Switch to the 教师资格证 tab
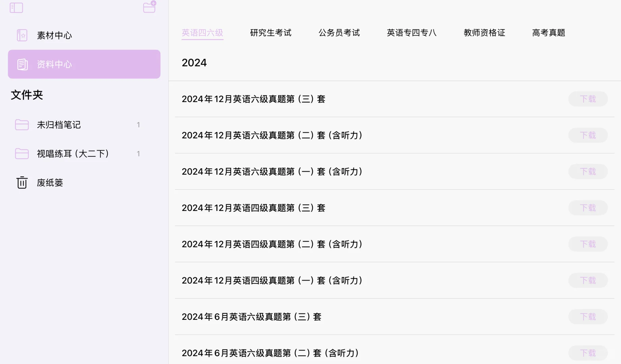Screen dimensions: 621x364 (484, 32)
